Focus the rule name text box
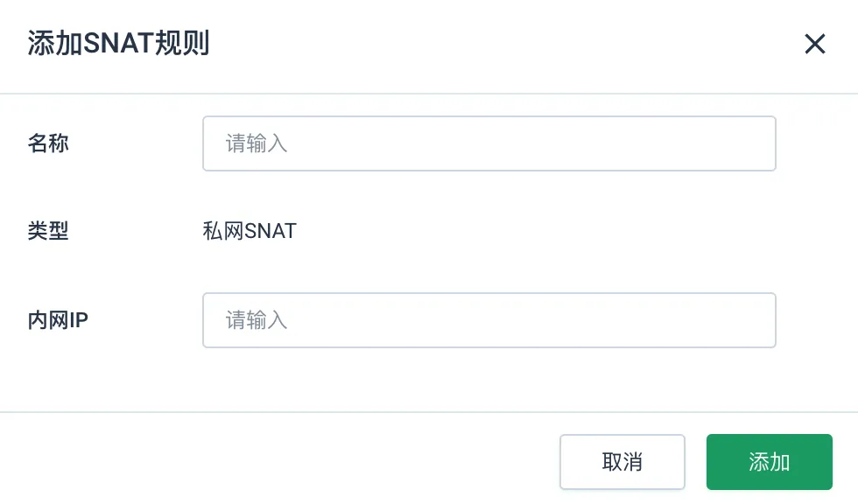The height and width of the screenshot is (504, 858). point(489,143)
